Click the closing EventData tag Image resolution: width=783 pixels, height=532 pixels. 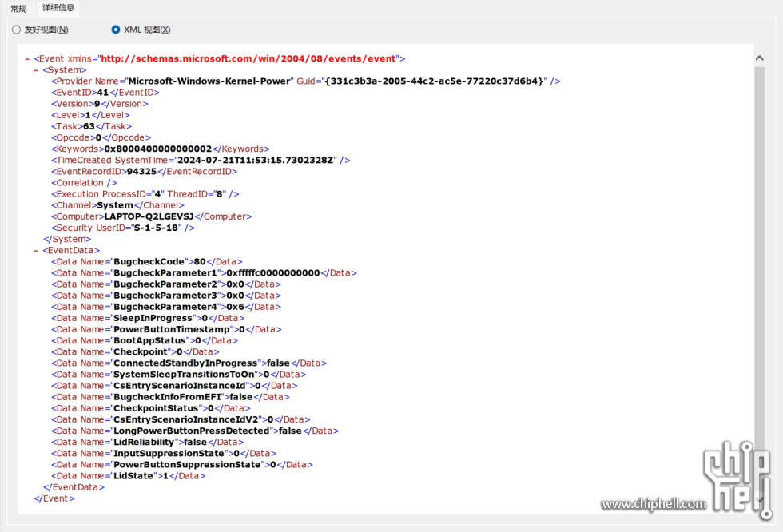point(74,487)
